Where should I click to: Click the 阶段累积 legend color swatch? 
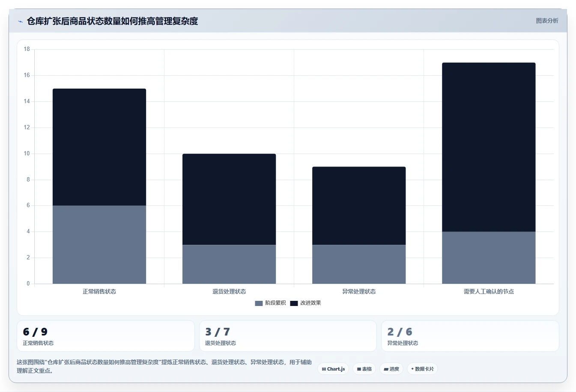(x=259, y=303)
